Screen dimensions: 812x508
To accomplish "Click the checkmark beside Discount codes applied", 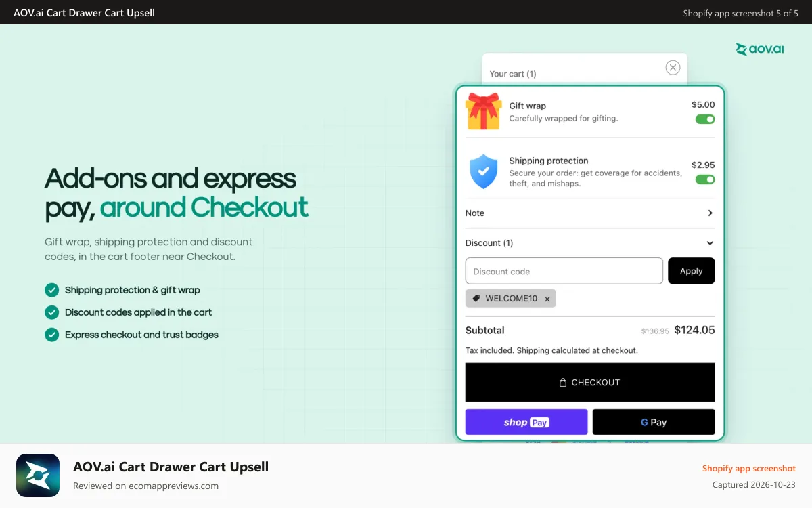I will pyautogui.click(x=52, y=312).
